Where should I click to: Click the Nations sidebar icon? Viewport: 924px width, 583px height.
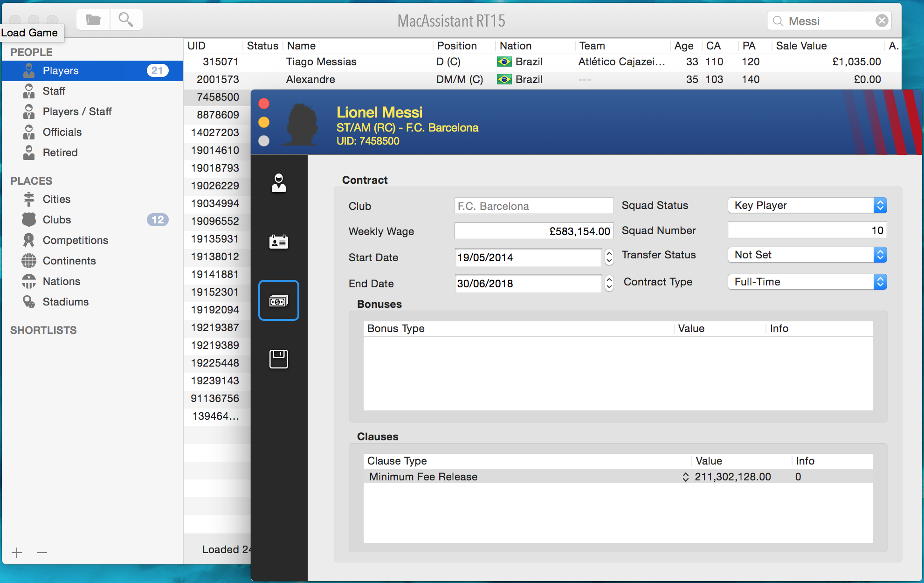(29, 281)
